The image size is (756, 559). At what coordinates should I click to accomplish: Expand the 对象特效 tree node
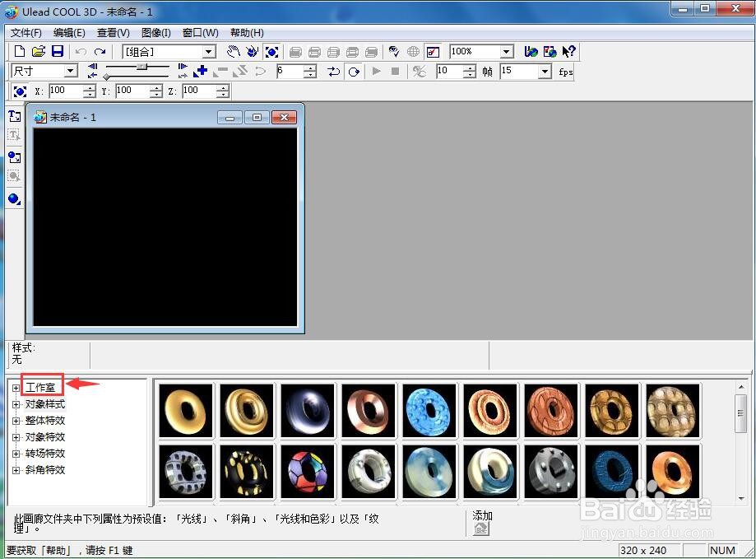[16, 437]
